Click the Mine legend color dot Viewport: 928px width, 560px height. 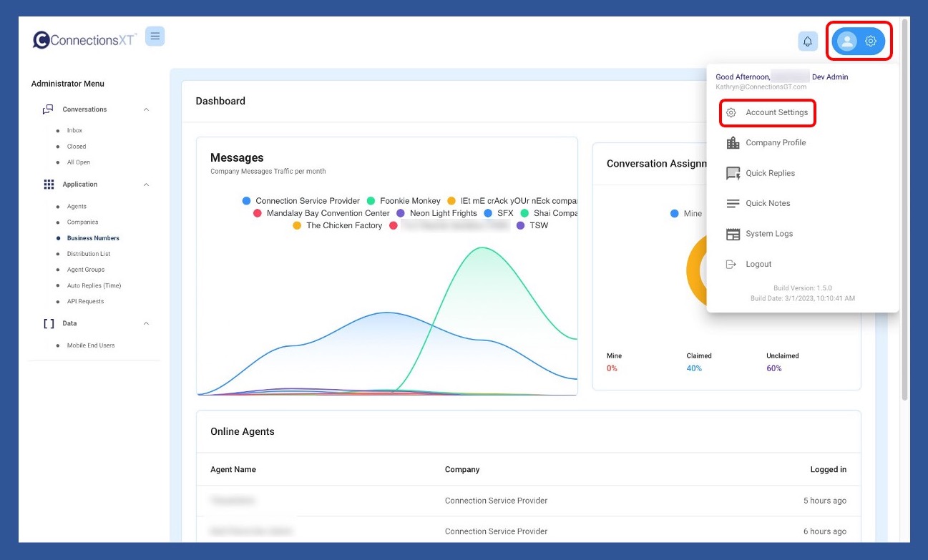pyautogui.click(x=675, y=214)
